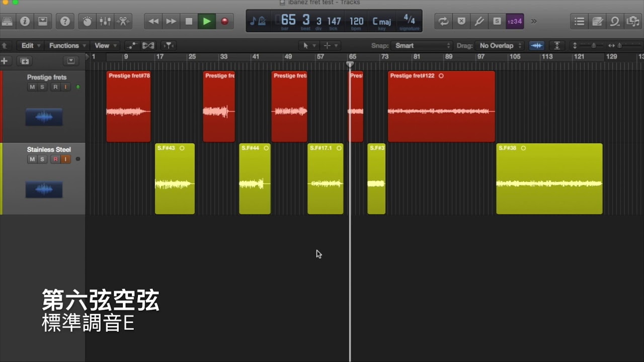The width and height of the screenshot is (644, 362).
Task: Open the Media Browser
Action: coord(633,21)
